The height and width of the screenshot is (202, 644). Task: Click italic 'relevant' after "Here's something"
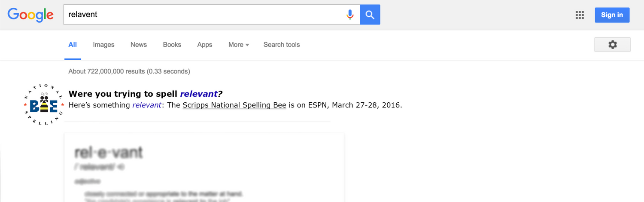coord(145,105)
